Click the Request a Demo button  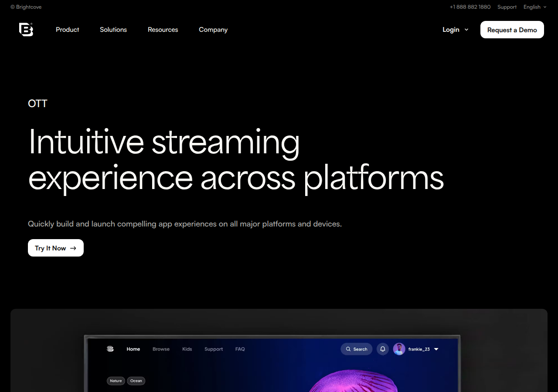[512, 30]
